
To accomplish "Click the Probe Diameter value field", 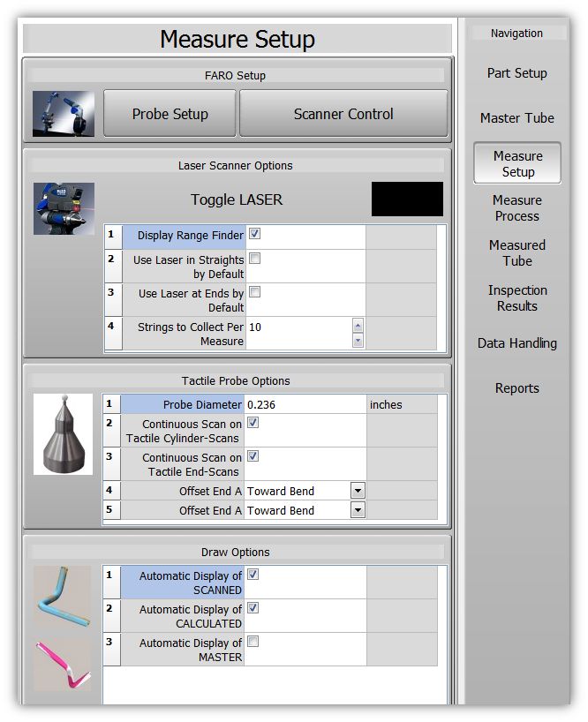I will point(304,404).
